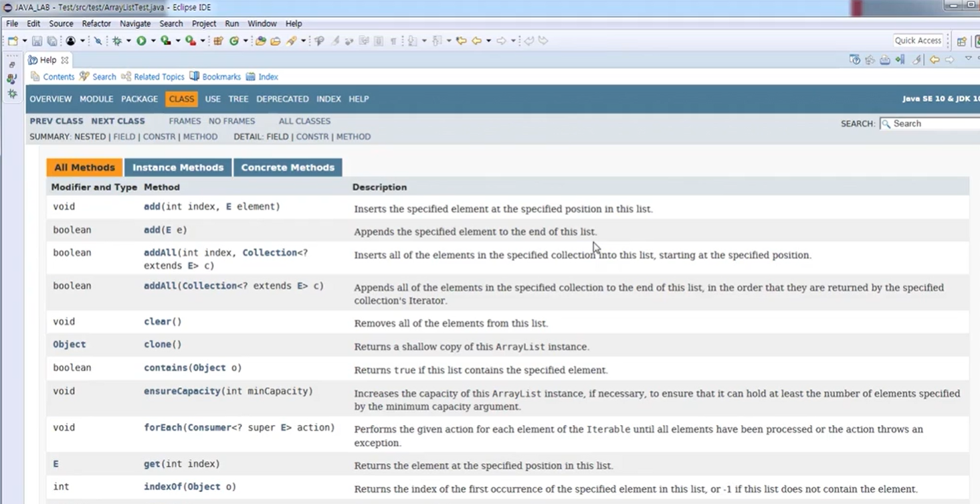Toggle Highlight Search Terms in Help view
Image resolution: width=980 pixels, height=504 pixels.
click(917, 60)
